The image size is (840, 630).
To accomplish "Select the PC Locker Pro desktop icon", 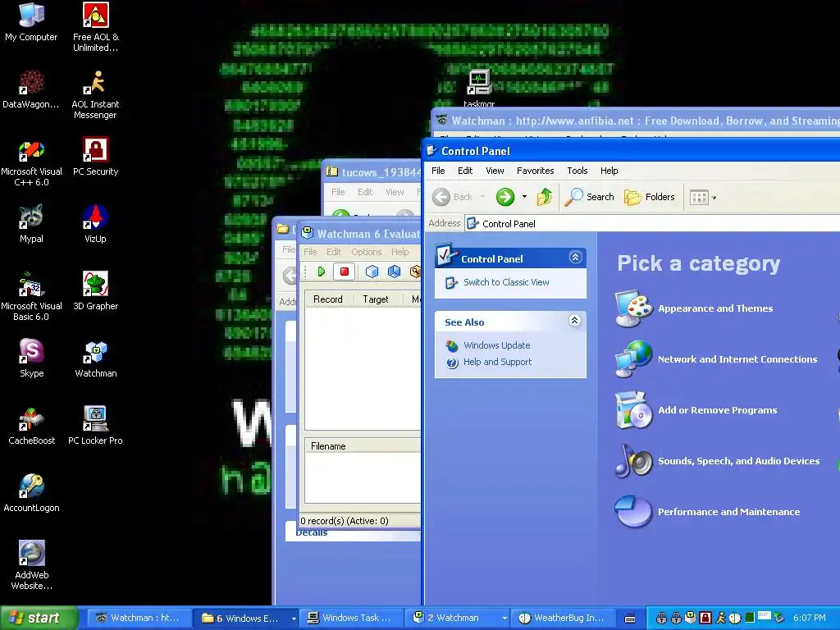I will coord(95,426).
